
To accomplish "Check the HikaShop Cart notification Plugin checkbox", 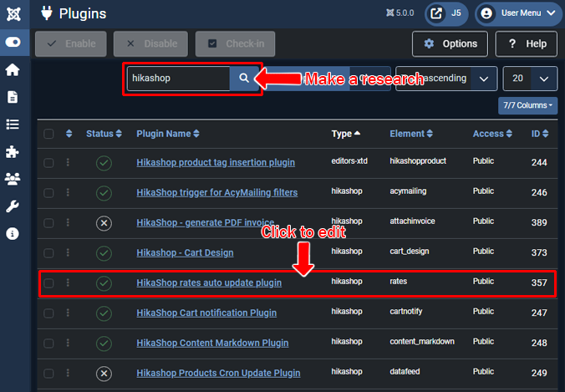I will pos(48,313).
